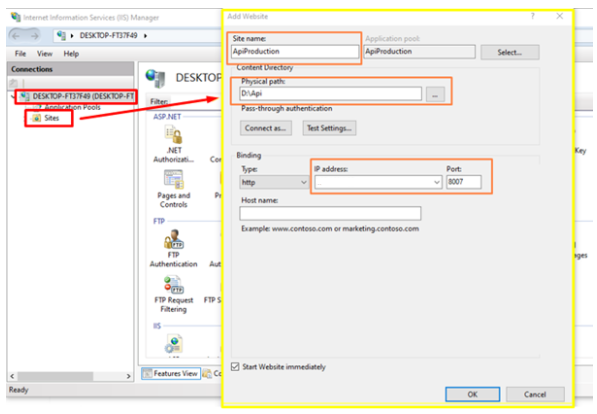Click the Test Settings... button
Viewport: 597px width, 414px height.
pyautogui.click(x=329, y=128)
